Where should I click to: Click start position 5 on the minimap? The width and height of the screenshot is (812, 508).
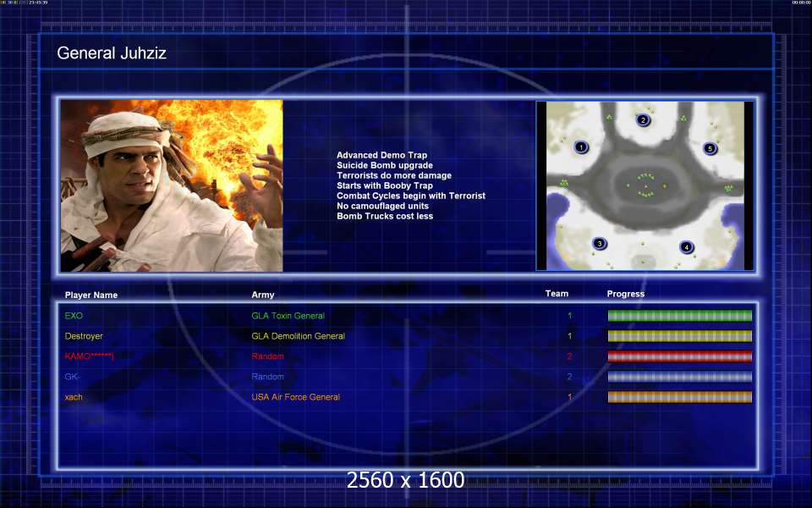pyautogui.click(x=710, y=149)
